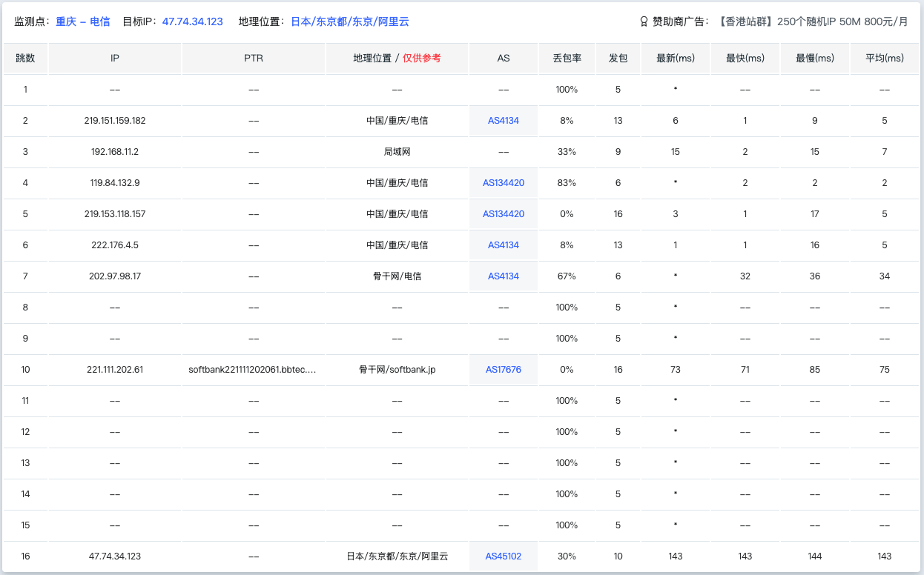Click the average value 75 for hop 10

pyautogui.click(x=885, y=370)
